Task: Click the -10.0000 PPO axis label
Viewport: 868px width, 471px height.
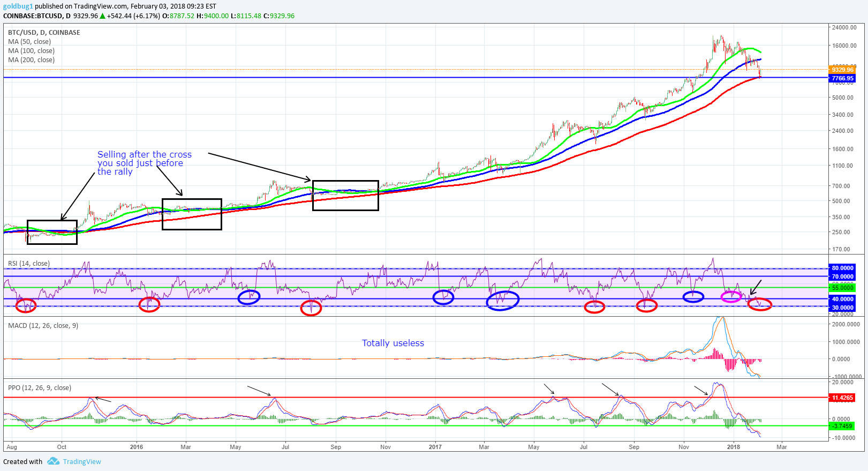Action: pos(843,438)
